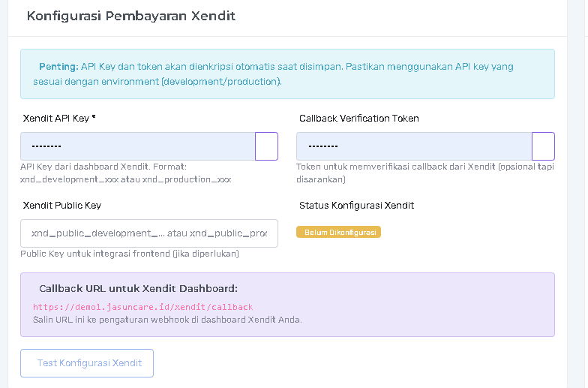Click the callback URL demo1.jasuncare.id link text

click(142, 307)
